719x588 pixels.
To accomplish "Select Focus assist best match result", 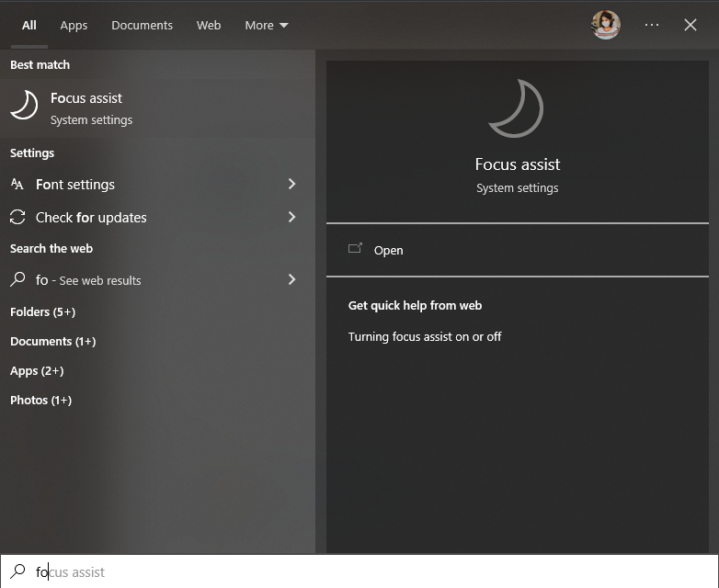I will pyautogui.click(x=158, y=108).
